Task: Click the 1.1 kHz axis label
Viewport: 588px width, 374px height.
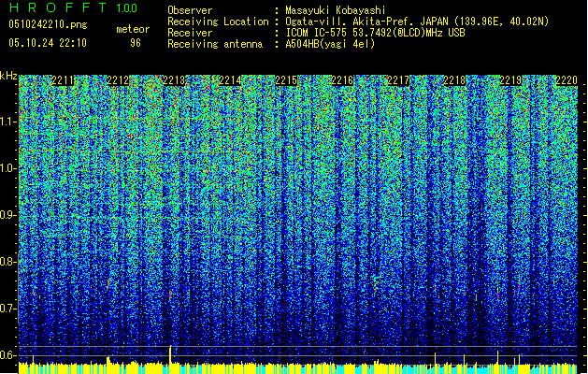Action: [9, 122]
